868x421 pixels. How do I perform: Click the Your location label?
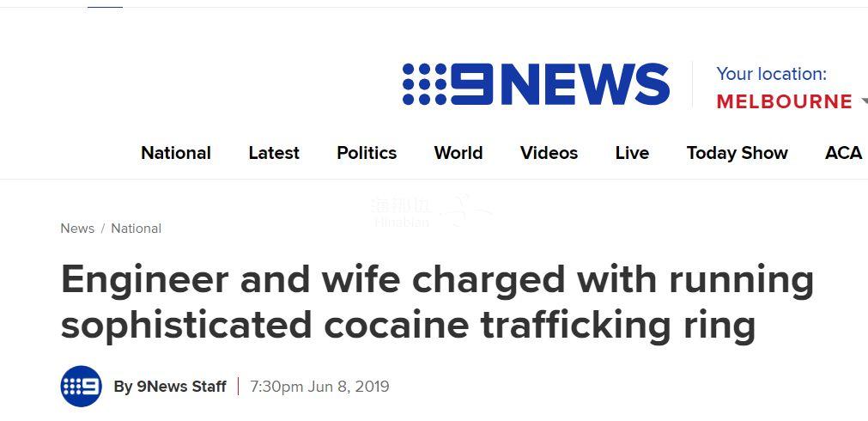click(x=771, y=74)
